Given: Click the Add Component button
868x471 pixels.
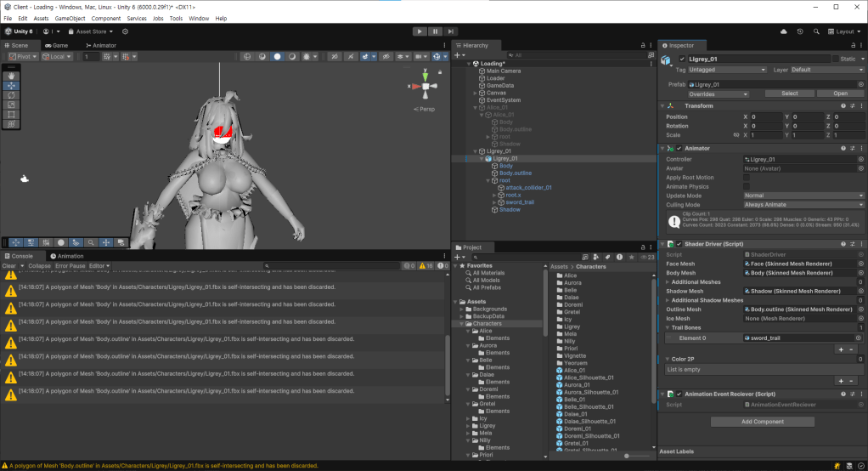Looking at the screenshot, I should point(763,422).
